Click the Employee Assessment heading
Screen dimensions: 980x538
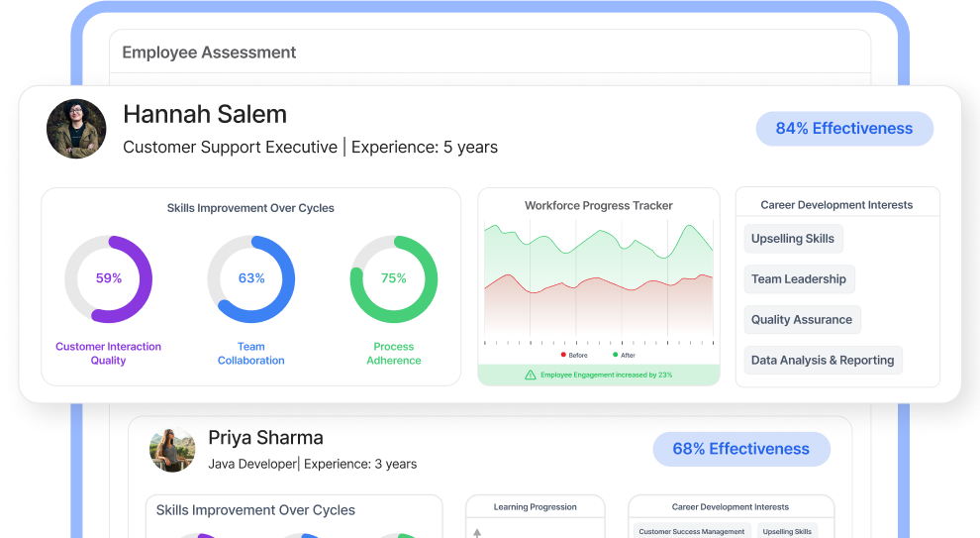click(209, 53)
